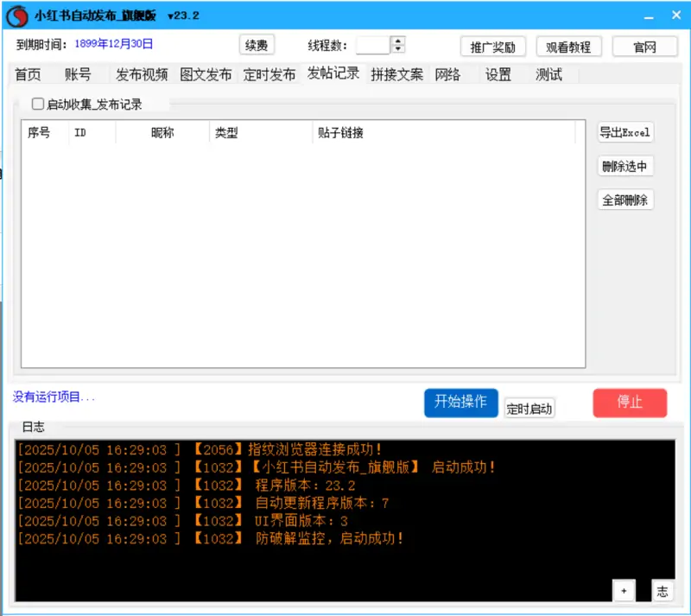Sort by the 贴子链接 column header
This screenshot has height=616, width=691.
[x=340, y=133]
